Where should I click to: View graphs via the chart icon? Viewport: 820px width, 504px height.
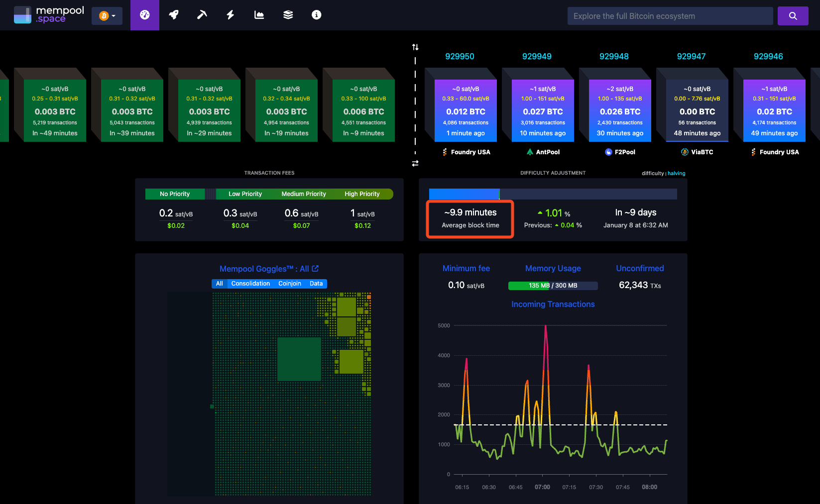click(259, 15)
